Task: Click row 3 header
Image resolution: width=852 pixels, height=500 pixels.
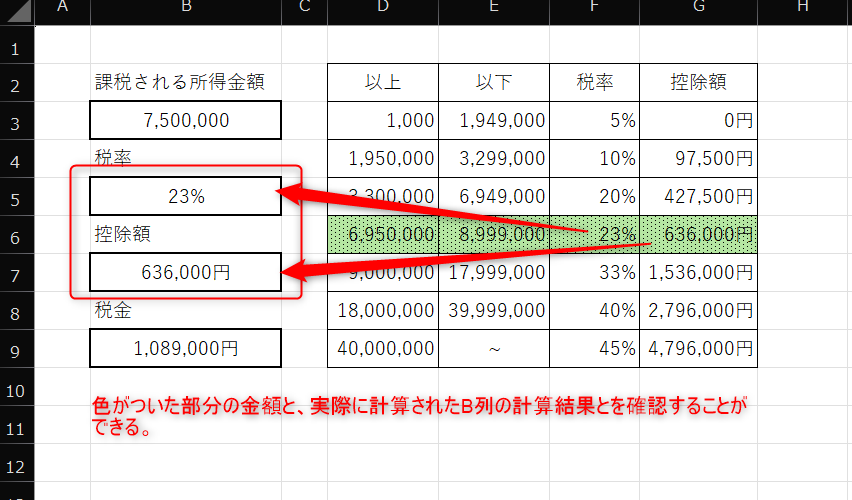Action: coord(17,121)
